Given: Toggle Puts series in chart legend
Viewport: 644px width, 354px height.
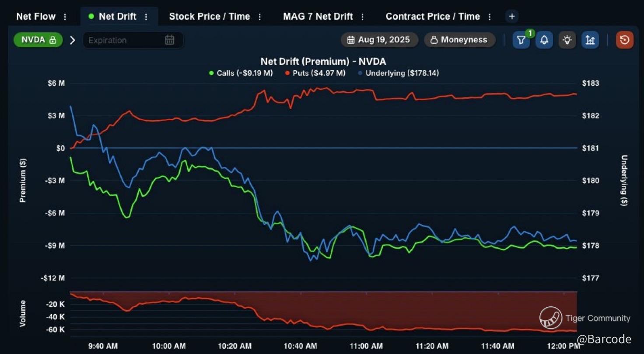Looking at the screenshot, I should pos(315,73).
